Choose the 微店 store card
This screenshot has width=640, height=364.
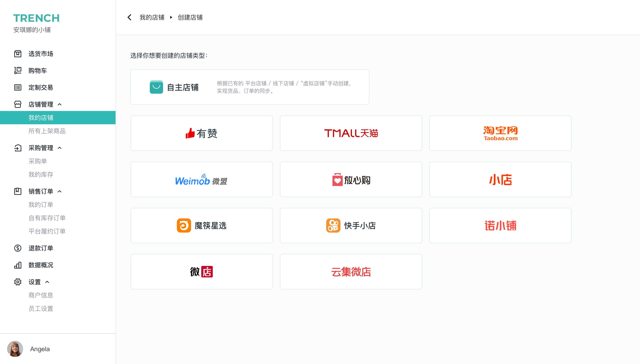(202, 272)
